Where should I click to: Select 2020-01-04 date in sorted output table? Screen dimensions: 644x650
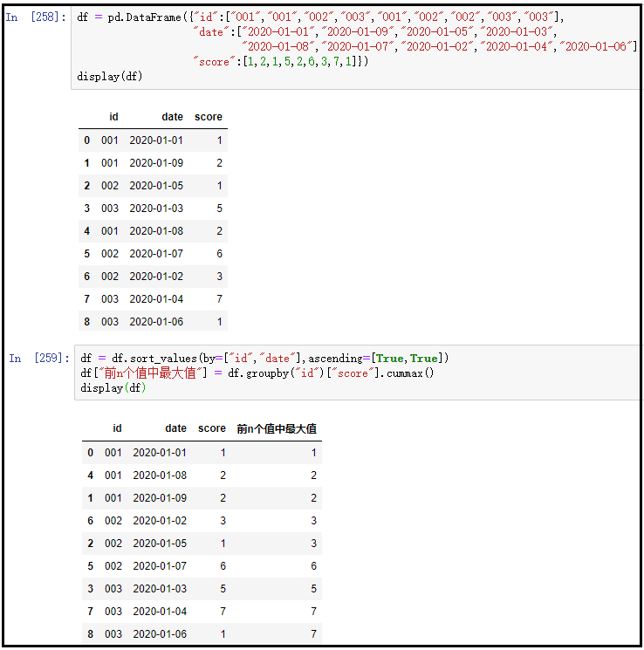[160, 611]
